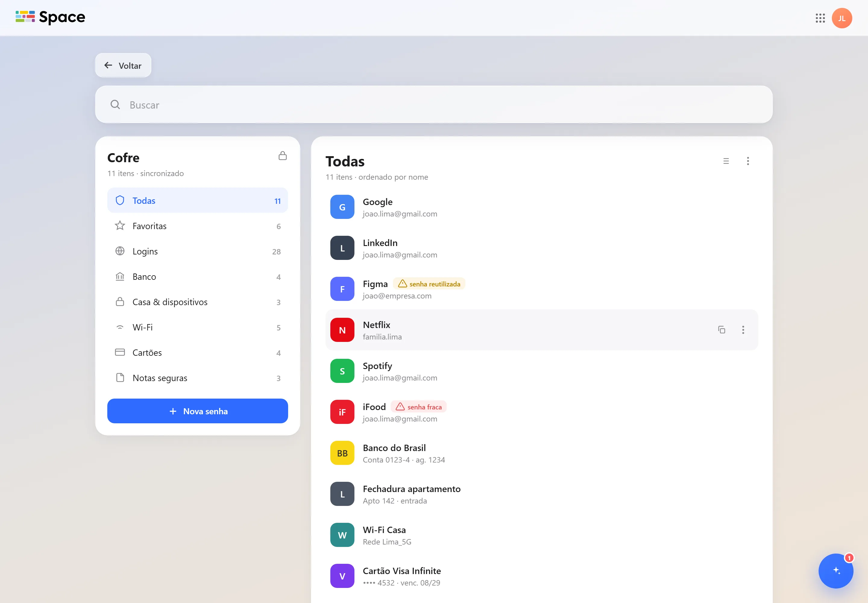Open the Cartões category
The width and height of the screenshot is (868, 603).
coord(197,352)
